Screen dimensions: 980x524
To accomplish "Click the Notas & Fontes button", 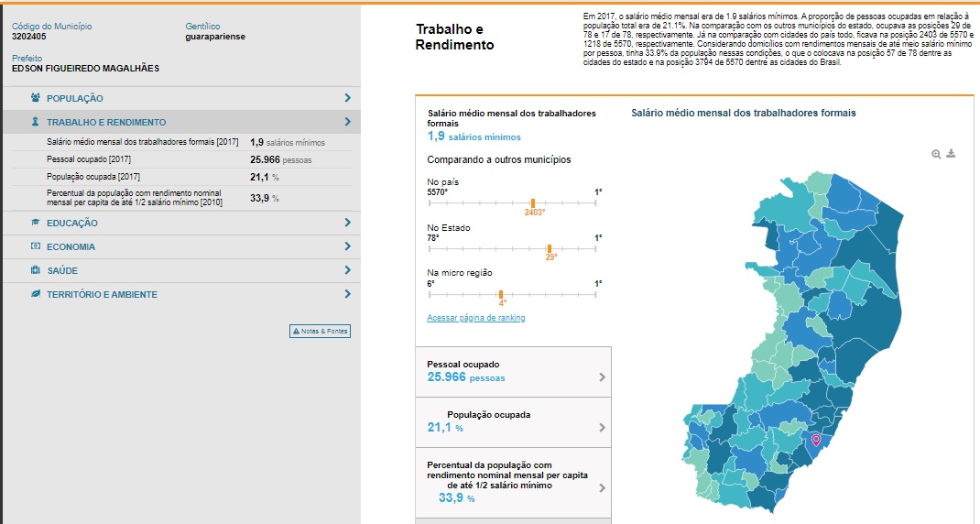I will (320, 331).
